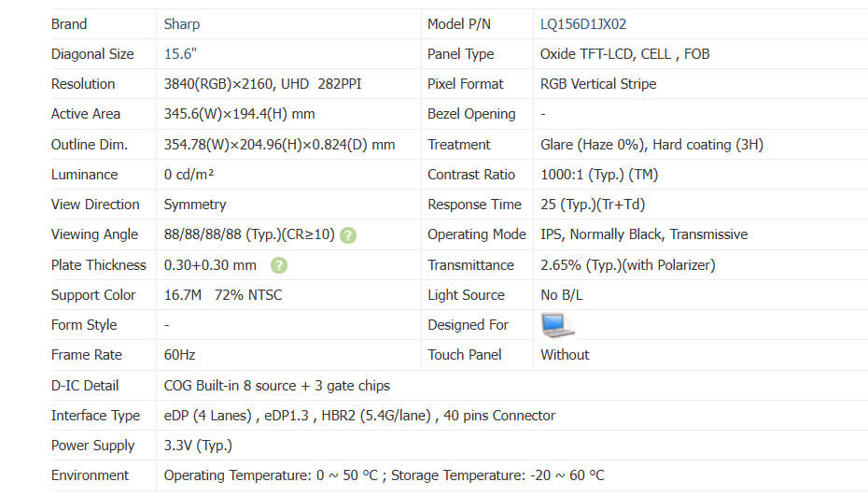Select the Outline Dim. measurement text
This screenshot has height=496, width=868.
(x=279, y=145)
